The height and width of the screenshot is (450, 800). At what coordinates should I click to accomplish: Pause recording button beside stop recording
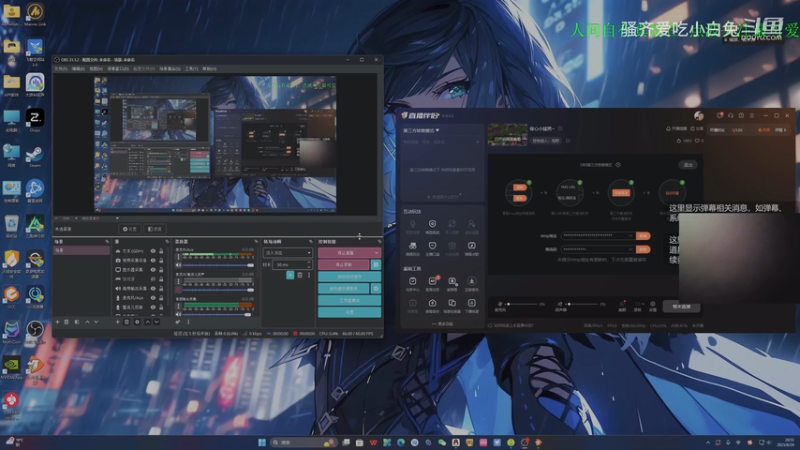[376, 264]
